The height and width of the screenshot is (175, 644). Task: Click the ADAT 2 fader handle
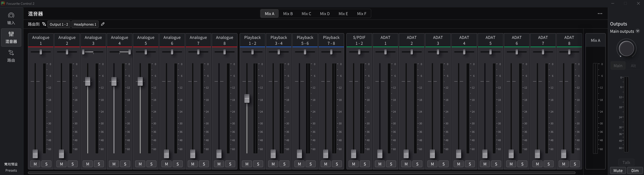[406, 154]
